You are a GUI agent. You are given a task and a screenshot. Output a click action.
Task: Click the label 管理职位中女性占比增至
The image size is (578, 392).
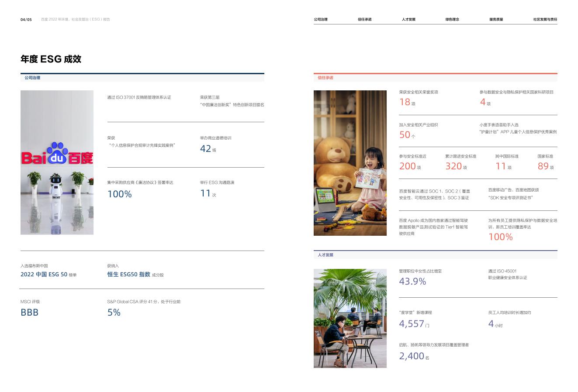421,271
